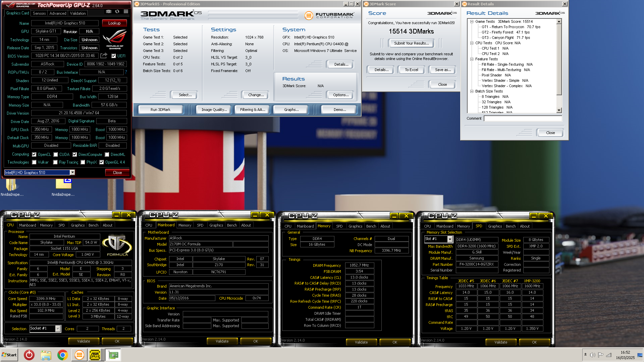Switch to GPU-Z graphics card taskbar icon
Viewport: 644px width, 362px height.
click(x=113, y=355)
